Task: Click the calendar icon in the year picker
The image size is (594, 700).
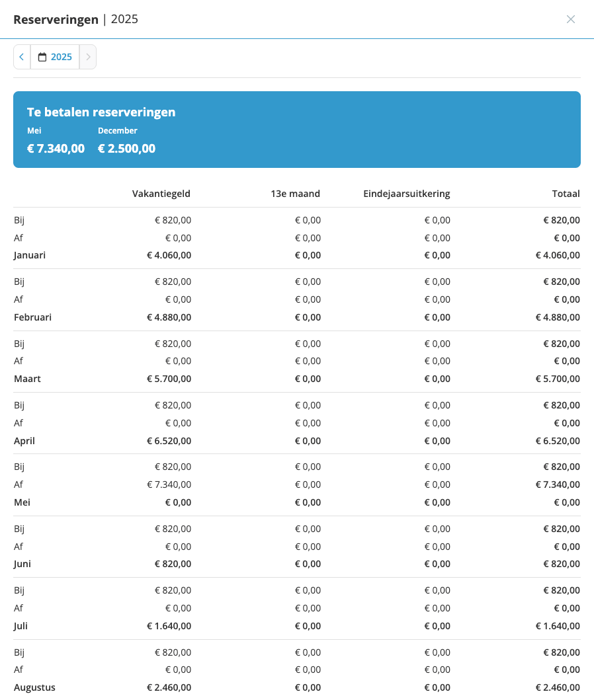Action: tap(42, 58)
